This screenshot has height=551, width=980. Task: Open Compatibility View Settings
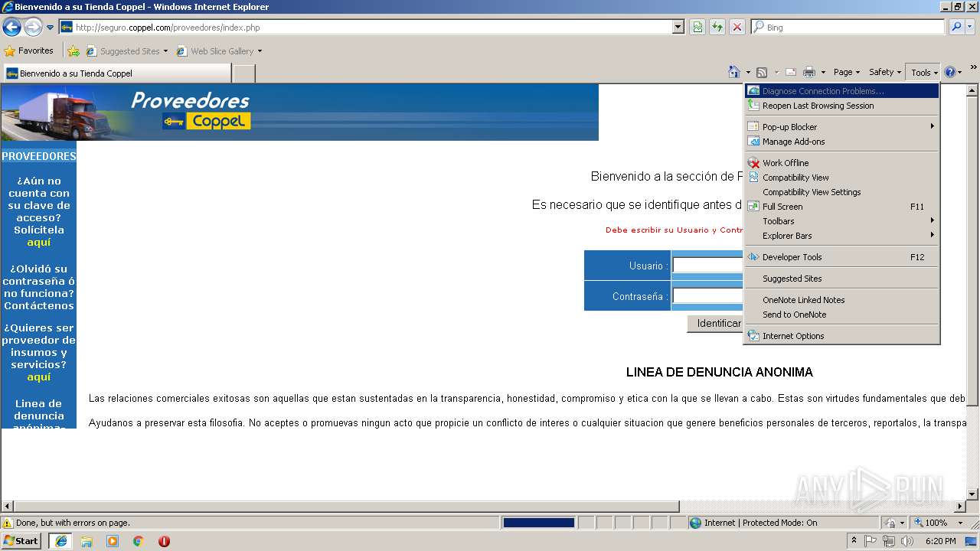pyautogui.click(x=841, y=192)
